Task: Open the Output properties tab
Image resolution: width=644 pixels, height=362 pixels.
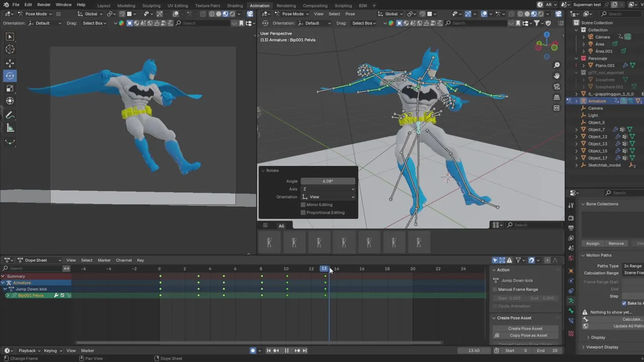Action: point(571,228)
